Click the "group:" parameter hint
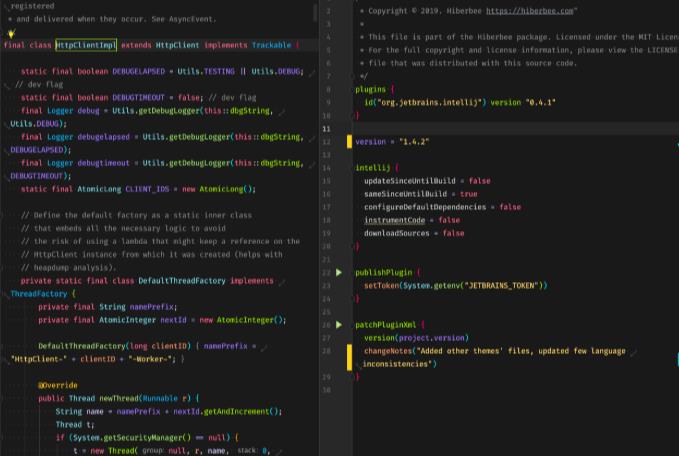 pos(152,450)
